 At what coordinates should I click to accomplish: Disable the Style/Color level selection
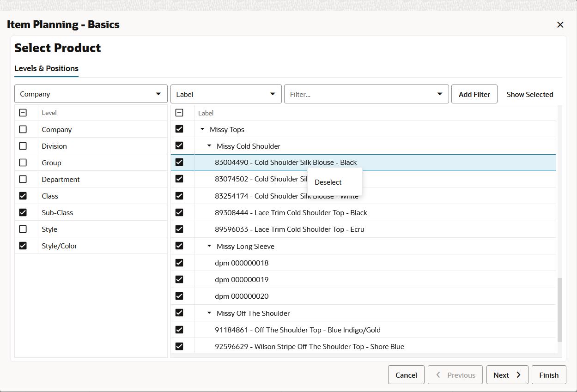tap(23, 246)
